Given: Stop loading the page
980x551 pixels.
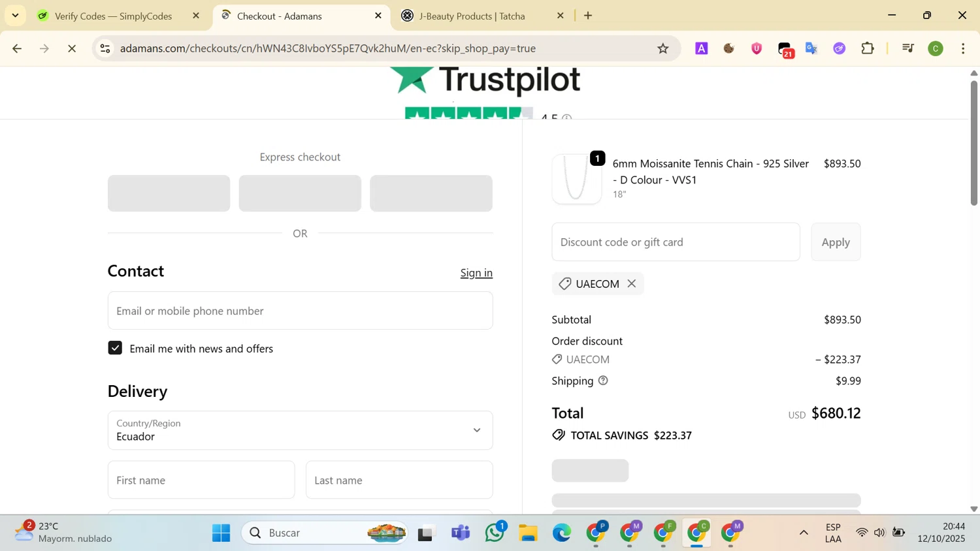Looking at the screenshot, I should point(72,48).
